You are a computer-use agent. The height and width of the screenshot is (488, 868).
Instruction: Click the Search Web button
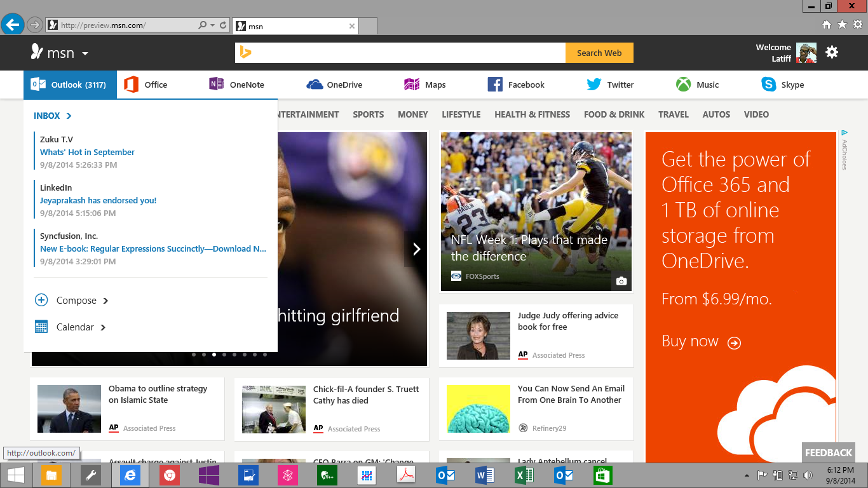pos(599,53)
